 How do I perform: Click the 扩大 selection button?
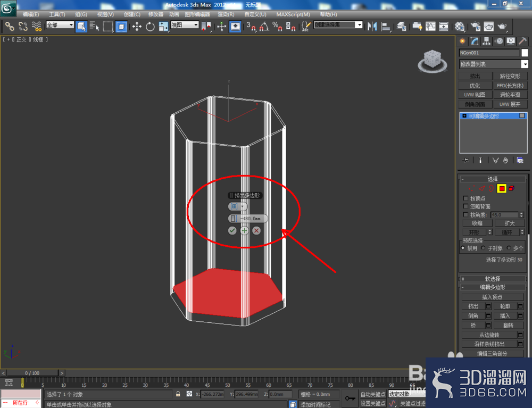tap(509, 223)
